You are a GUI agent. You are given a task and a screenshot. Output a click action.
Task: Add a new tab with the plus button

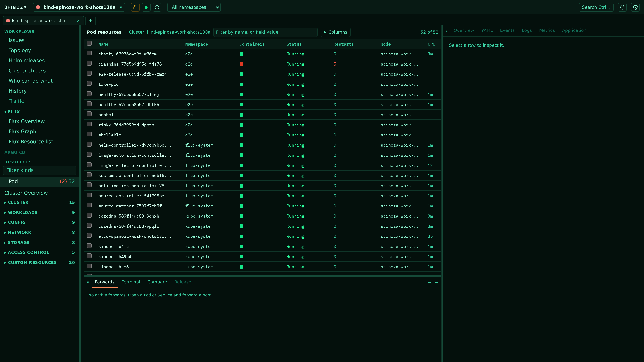click(x=90, y=21)
